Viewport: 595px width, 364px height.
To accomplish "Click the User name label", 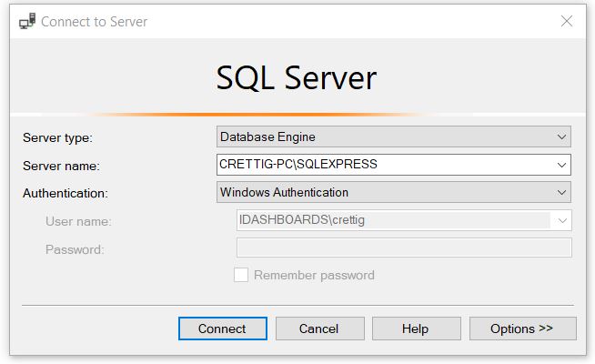I will pyautogui.click(x=78, y=221).
